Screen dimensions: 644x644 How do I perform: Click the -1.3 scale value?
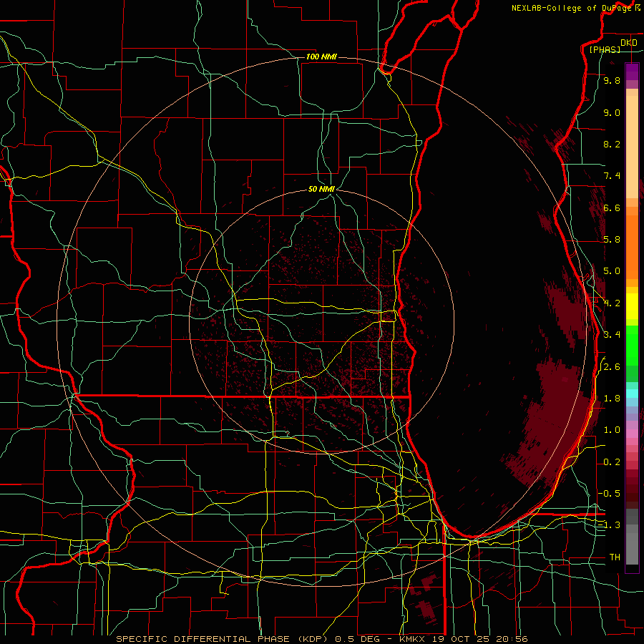coord(609,525)
